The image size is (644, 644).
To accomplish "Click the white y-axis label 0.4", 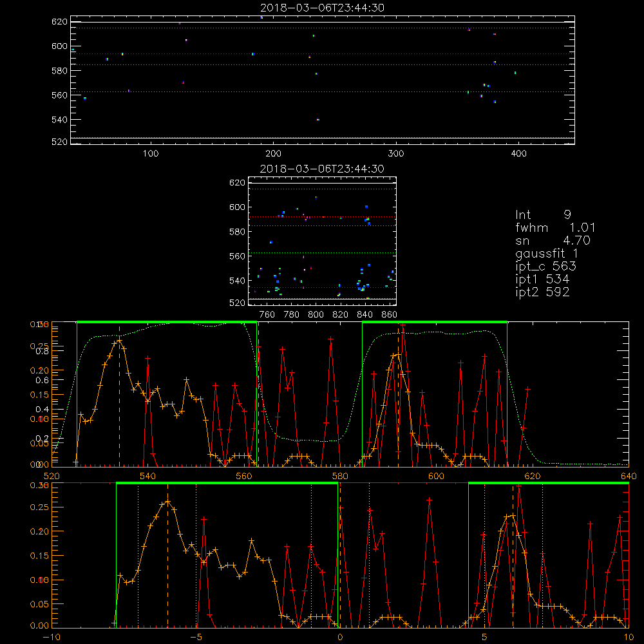I will click(42, 410).
